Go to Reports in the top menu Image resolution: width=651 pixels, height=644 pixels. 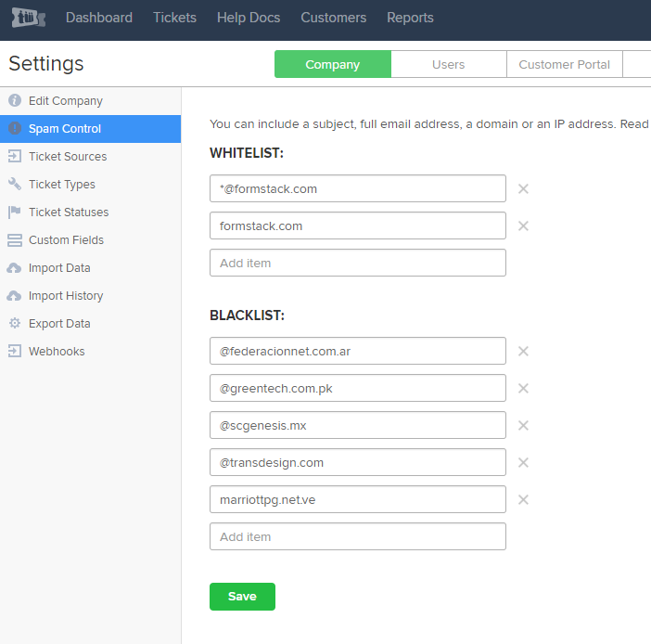click(x=410, y=18)
